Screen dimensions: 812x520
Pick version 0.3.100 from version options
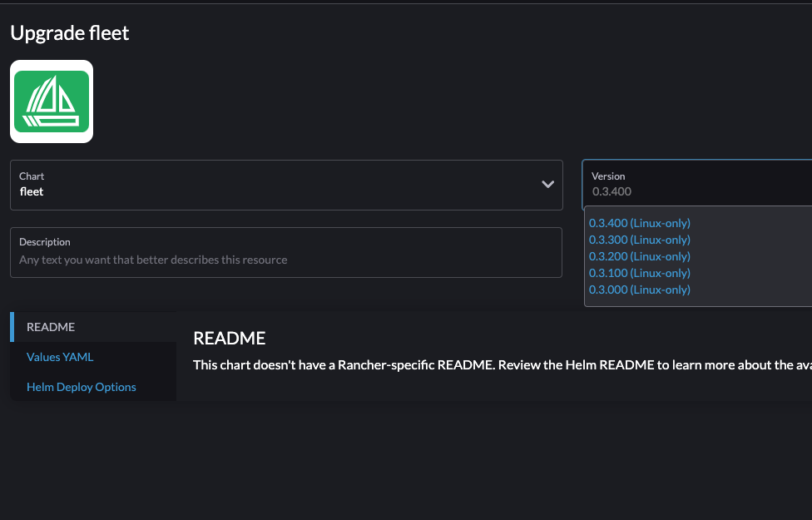[639, 273]
